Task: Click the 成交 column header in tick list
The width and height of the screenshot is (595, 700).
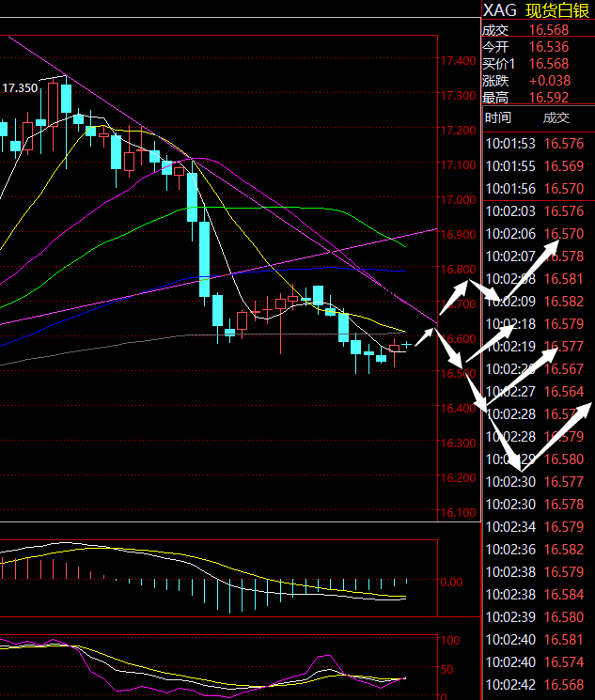Action: [x=556, y=117]
